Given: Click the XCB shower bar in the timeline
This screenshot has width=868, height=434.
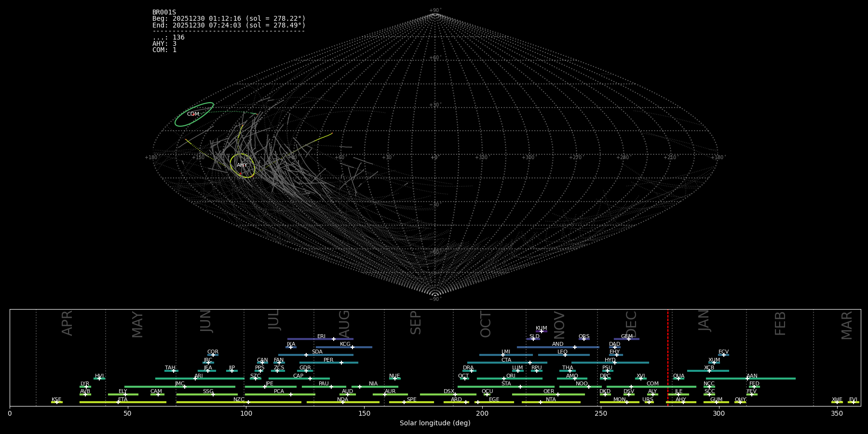Looking at the screenshot, I should [708, 371].
